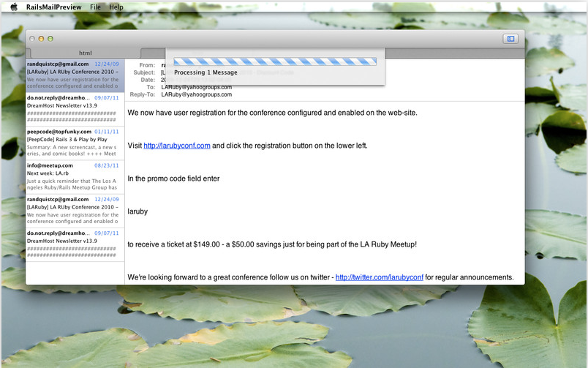The width and height of the screenshot is (588, 368).
Task: Open the http://twitter.com/larubyconf link
Action: coord(379,277)
